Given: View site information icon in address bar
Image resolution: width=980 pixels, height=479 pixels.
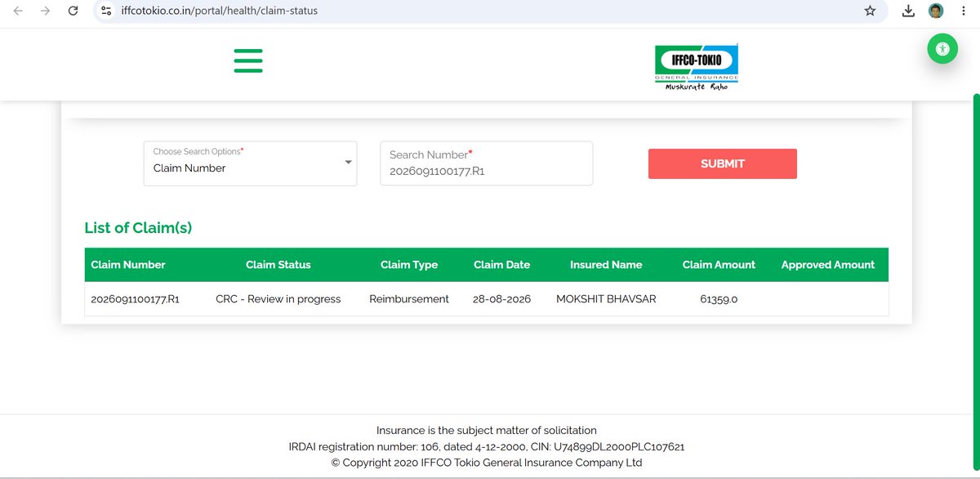Looking at the screenshot, I should tap(105, 11).
